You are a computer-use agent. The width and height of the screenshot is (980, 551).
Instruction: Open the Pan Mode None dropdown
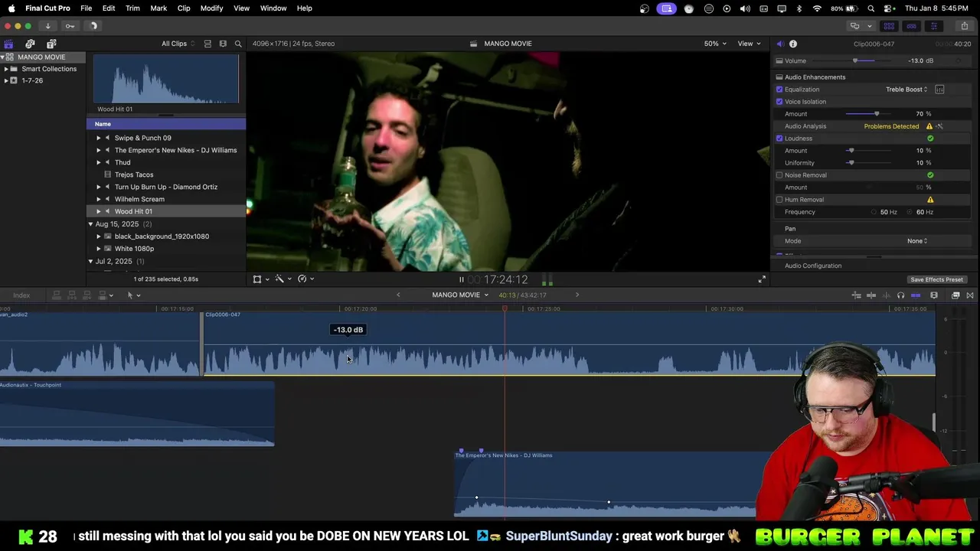[x=917, y=241]
